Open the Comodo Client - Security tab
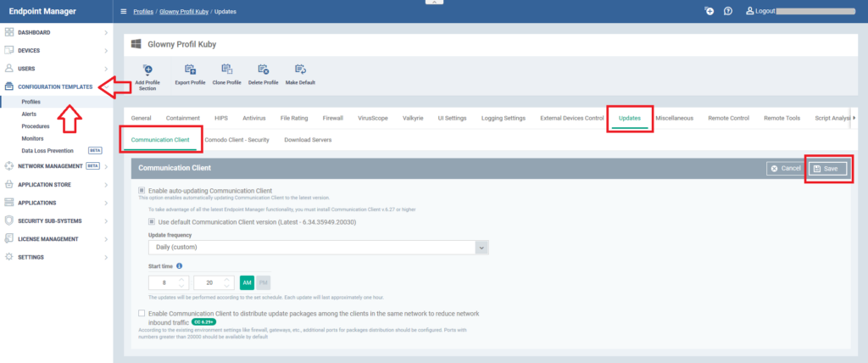The width and height of the screenshot is (868, 363). click(237, 140)
